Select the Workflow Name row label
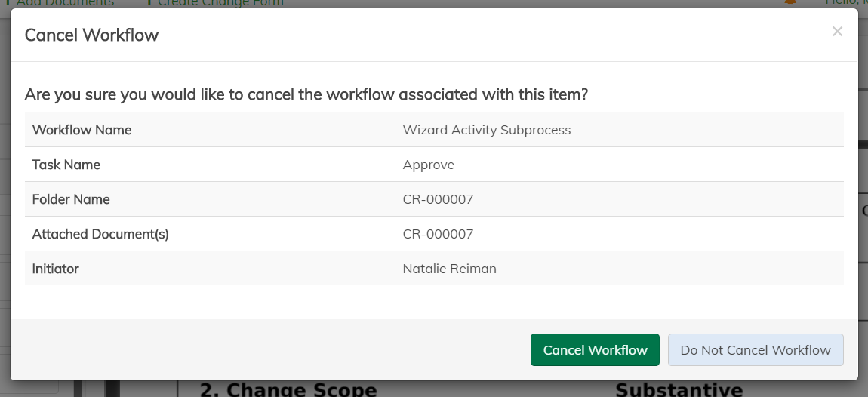 82,130
